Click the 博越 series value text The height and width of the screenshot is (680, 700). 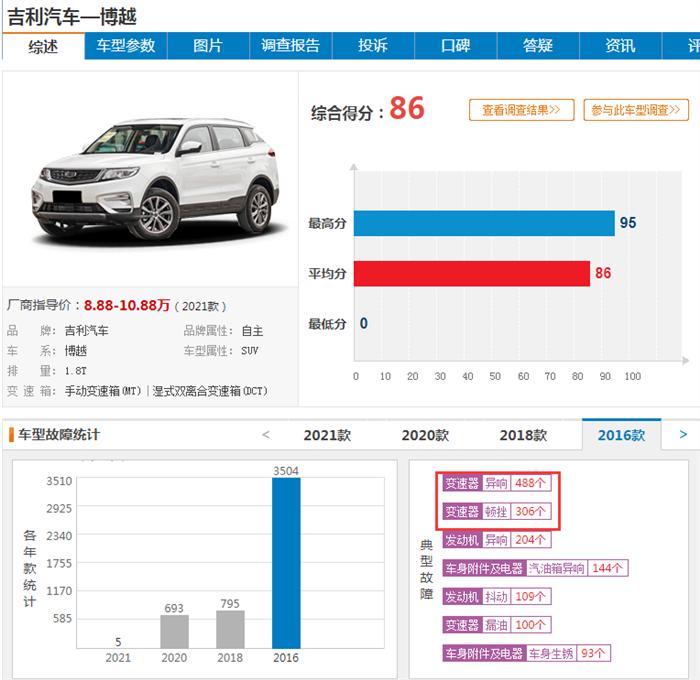pos(75,351)
